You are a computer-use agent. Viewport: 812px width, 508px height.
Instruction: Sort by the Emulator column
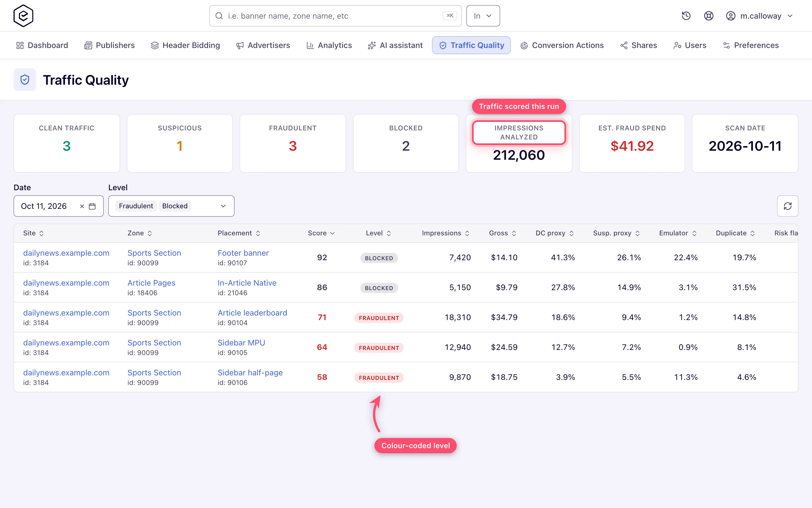click(678, 233)
